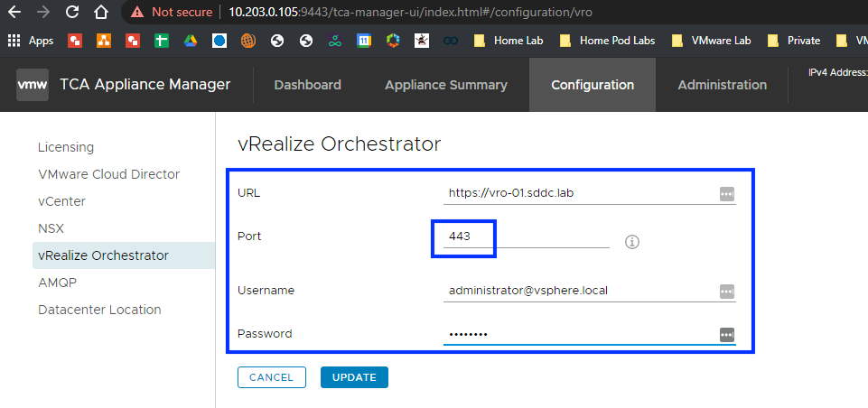Screen dimensions: 868x408
Task: Click the CANCEL button
Action: pos(271,377)
